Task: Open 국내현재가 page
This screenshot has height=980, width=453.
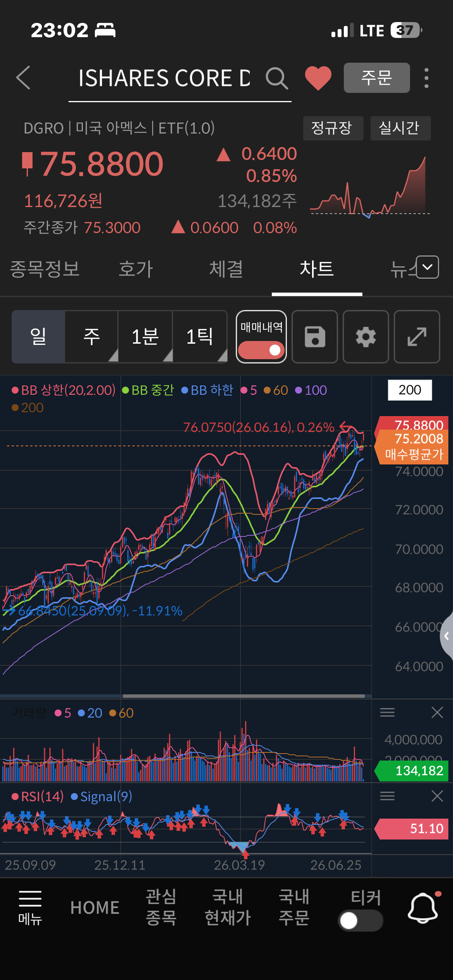Action: pyautogui.click(x=228, y=907)
